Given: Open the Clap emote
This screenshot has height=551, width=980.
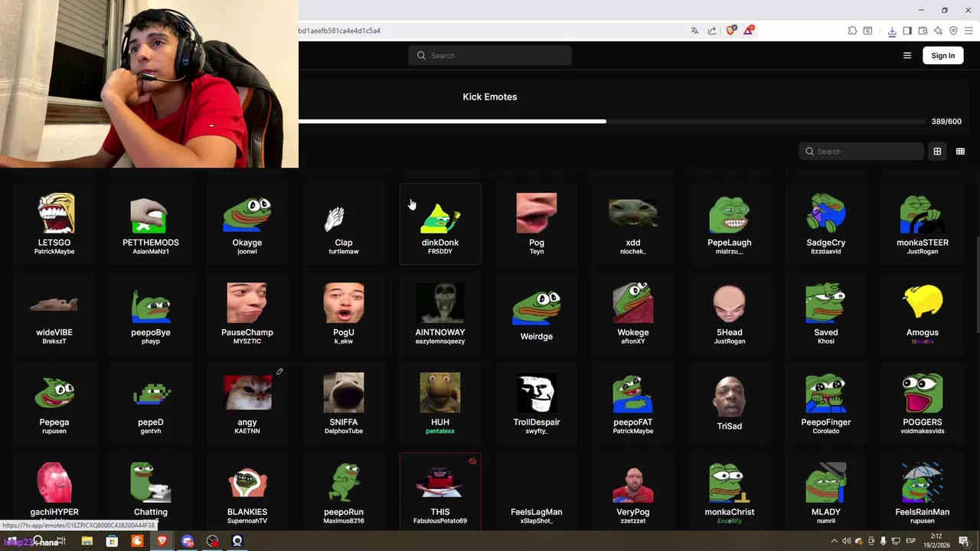Looking at the screenshot, I should pos(344,223).
